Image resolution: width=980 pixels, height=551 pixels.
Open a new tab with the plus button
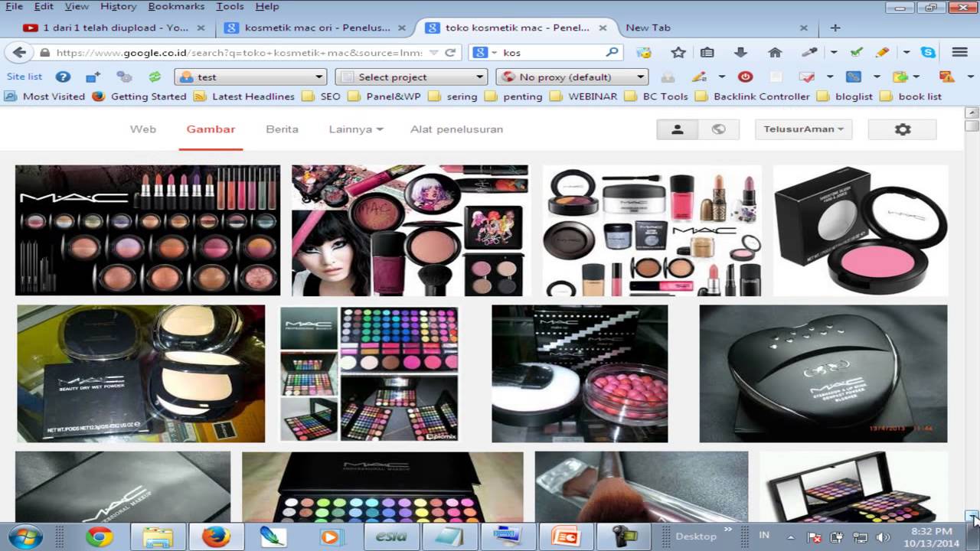pyautogui.click(x=835, y=28)
